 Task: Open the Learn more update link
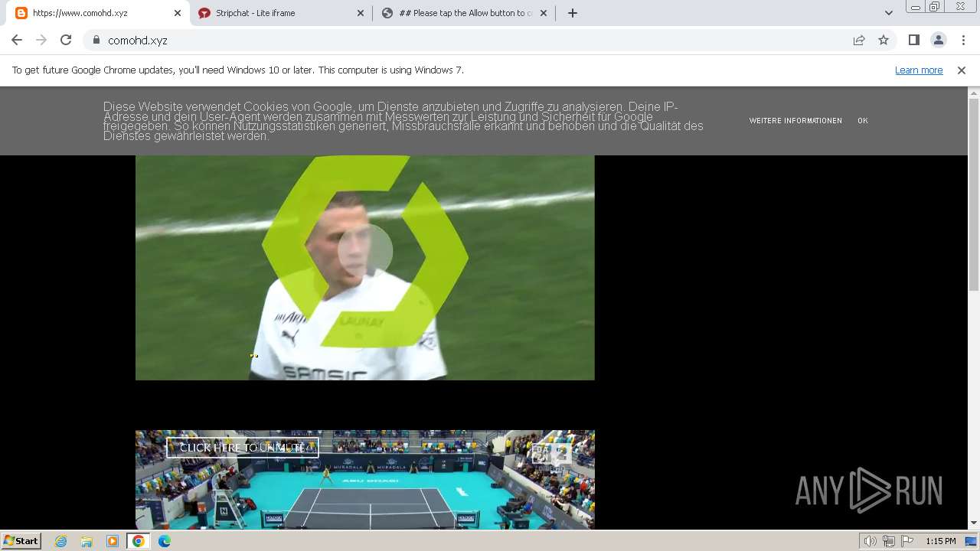pyautogui.click(x=919, y=70)
